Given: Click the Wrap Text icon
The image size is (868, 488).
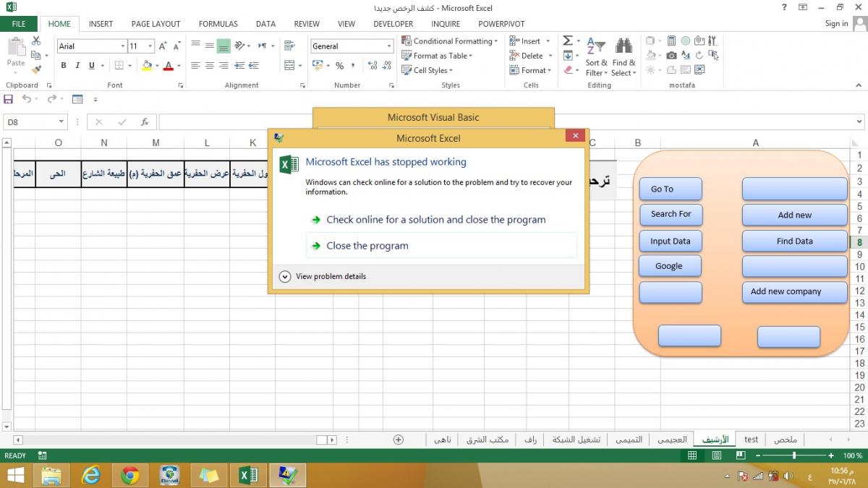Looking at the screenshot, I should [289, 46].
